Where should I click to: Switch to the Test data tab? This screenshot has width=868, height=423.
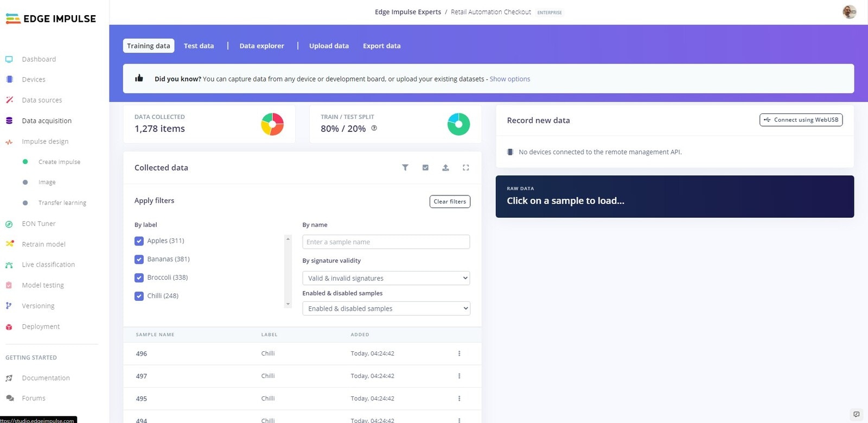[x=199, y=46]
